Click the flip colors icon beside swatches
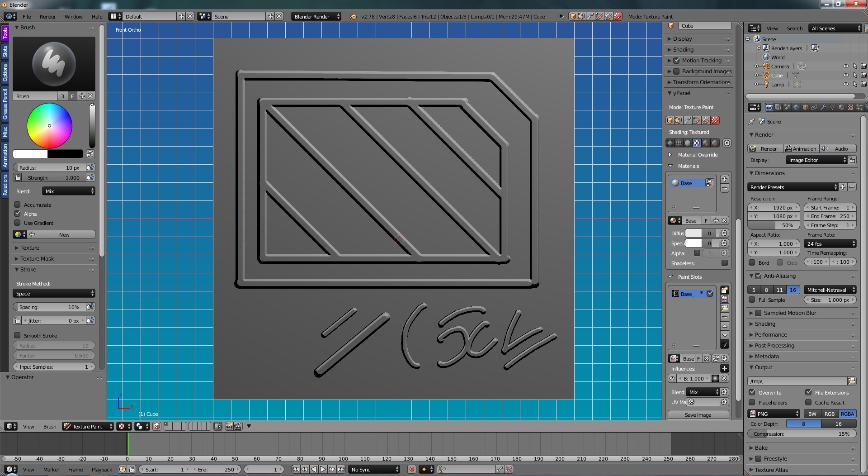Viewport: 868px width, 476px height. coord(90,154)
